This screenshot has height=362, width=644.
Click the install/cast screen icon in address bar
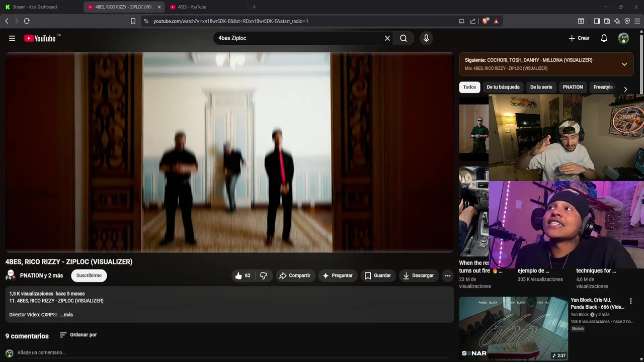point(461,21)
